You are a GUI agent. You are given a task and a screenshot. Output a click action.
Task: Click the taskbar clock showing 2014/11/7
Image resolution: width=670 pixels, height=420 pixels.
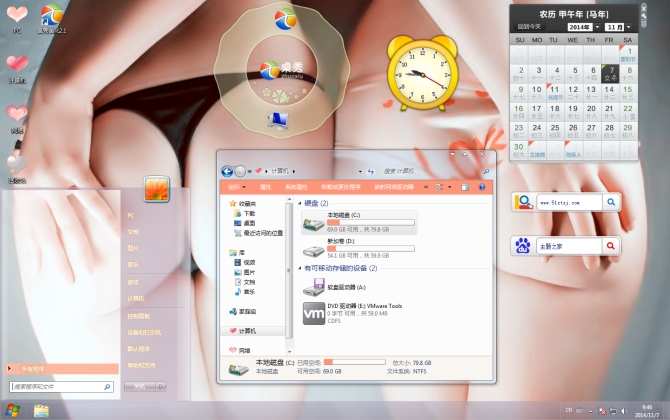(646, 411)
